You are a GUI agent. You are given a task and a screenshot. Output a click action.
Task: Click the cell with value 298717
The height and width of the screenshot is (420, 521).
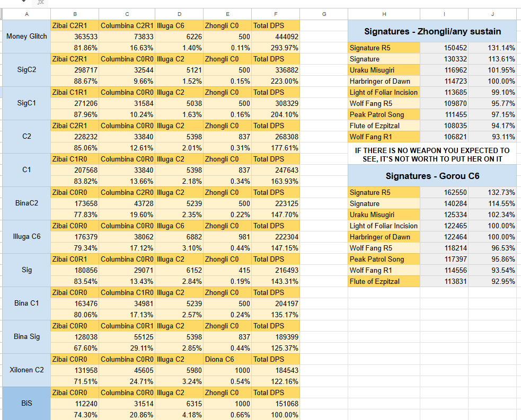pos(75,70)
